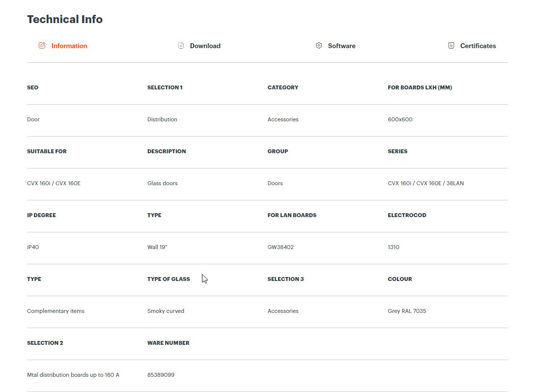Select CVX 160i / CVX 160E / 38LAN value

(x=426, y=183)
